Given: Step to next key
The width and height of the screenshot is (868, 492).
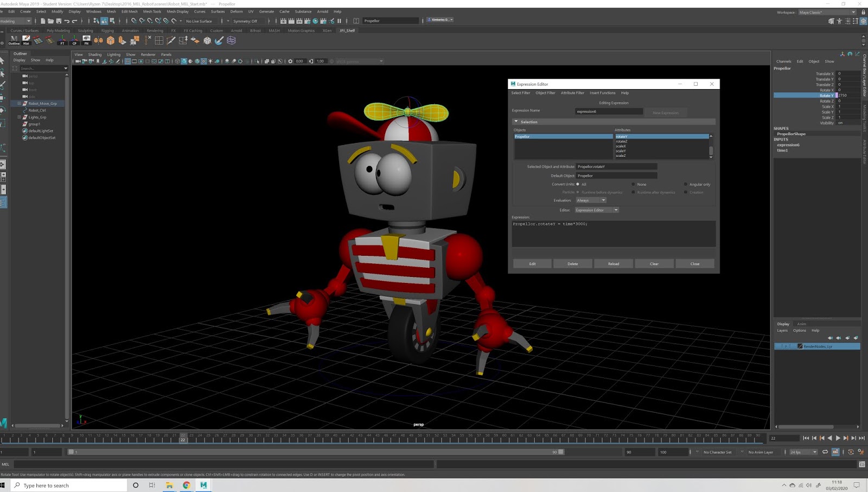Looking at the screenshot, I should 846,438.
